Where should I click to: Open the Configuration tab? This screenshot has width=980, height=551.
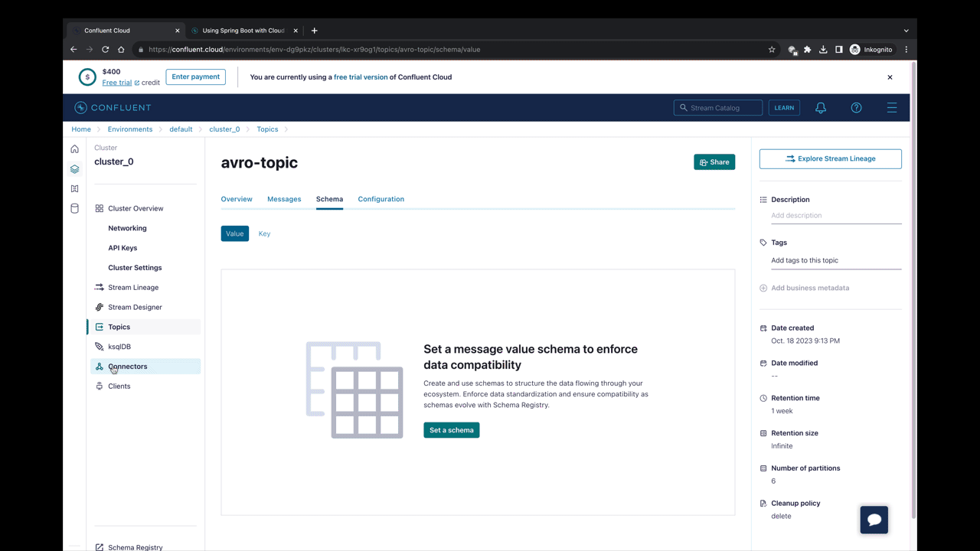coord(381,199)
